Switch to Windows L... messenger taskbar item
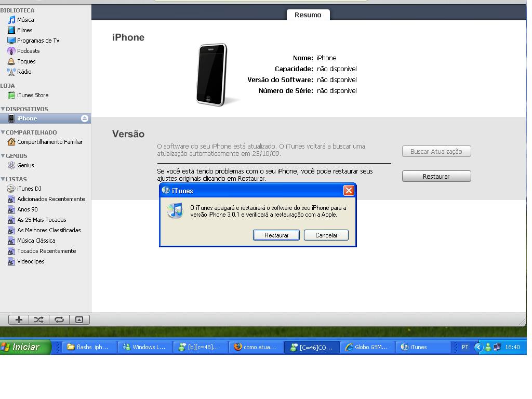Screen dimensions: 532x399 145,347
